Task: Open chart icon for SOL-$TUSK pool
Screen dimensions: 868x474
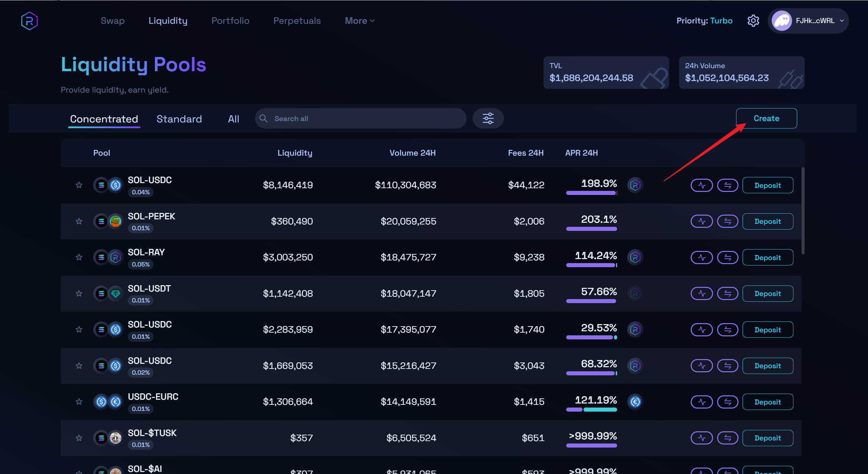Action: (702, 438)
